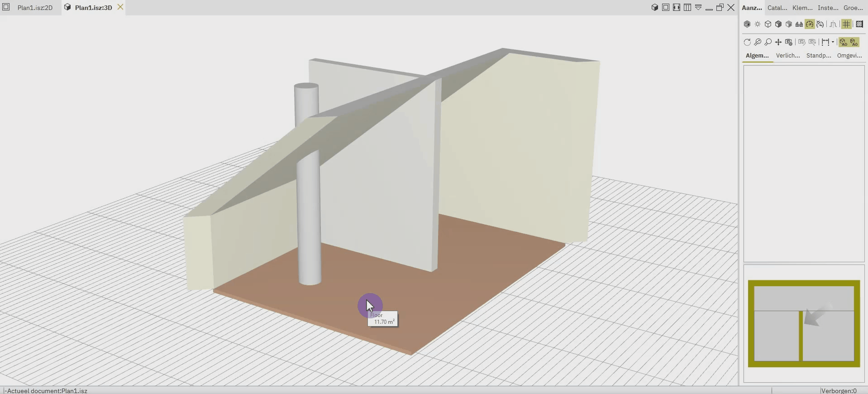Open the Aanz... panel tab
This screenshot has height=394, width=868.
pos(752,8)
